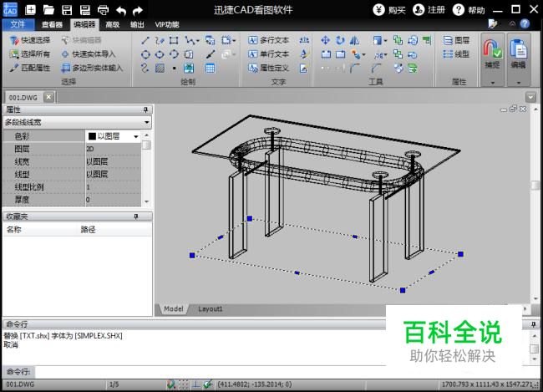This screenshot has width=543, height=392.
Task: Click the Linetype scale (线型比例) value
Action: [113, 187]
